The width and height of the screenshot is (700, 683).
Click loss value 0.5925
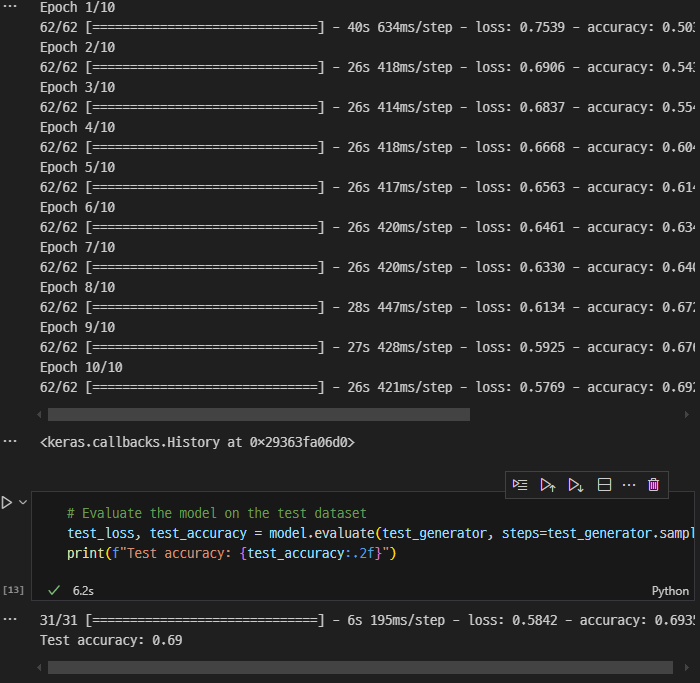pyautogui.click(x=542, y=347)
